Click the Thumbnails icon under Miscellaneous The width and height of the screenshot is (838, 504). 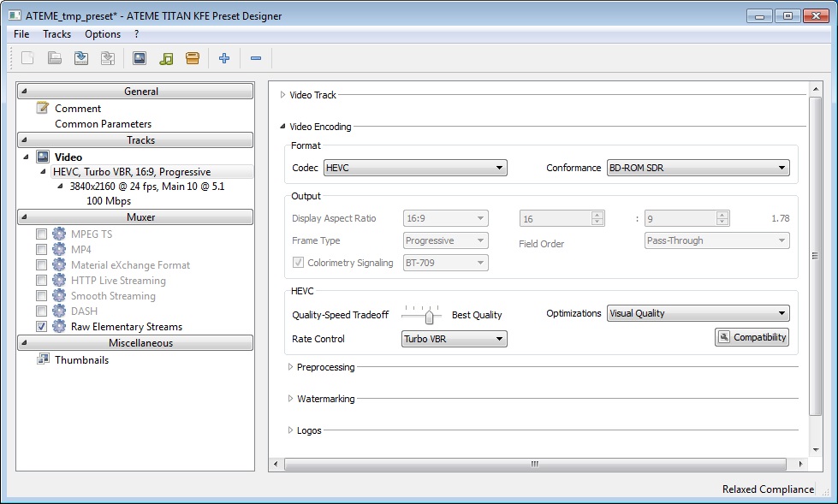[x=43, y=359]
